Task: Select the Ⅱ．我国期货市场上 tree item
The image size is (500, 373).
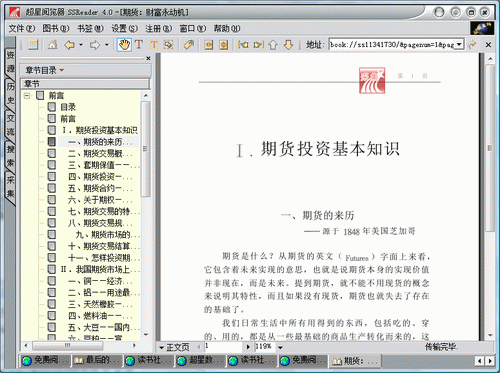Action: coord(99,269)
